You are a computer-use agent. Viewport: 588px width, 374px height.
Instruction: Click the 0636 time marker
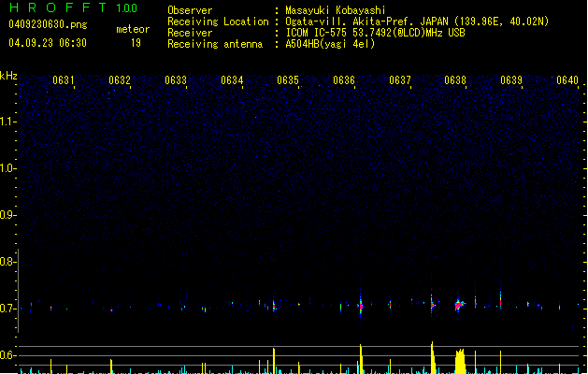(344, 80)
